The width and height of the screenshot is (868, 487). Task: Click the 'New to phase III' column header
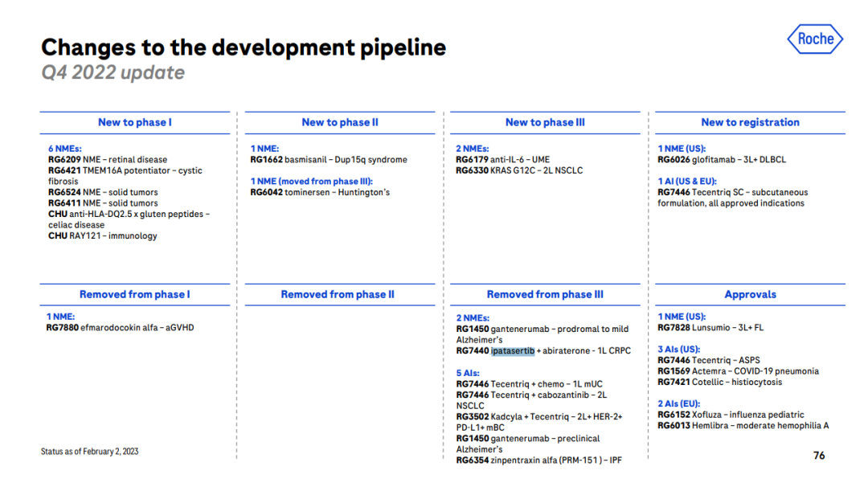point(545,122)
